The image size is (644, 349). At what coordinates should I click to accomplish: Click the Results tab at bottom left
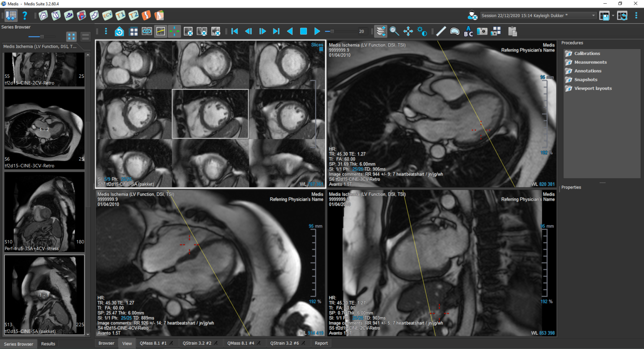pos(48,344)
